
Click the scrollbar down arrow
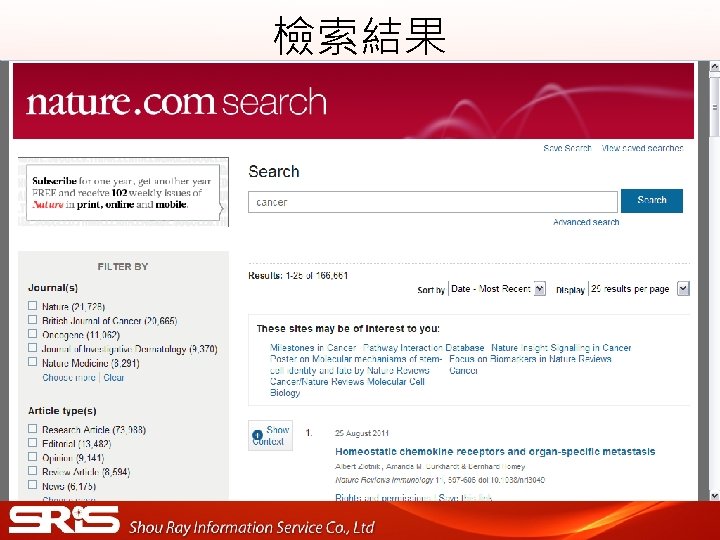714,495
